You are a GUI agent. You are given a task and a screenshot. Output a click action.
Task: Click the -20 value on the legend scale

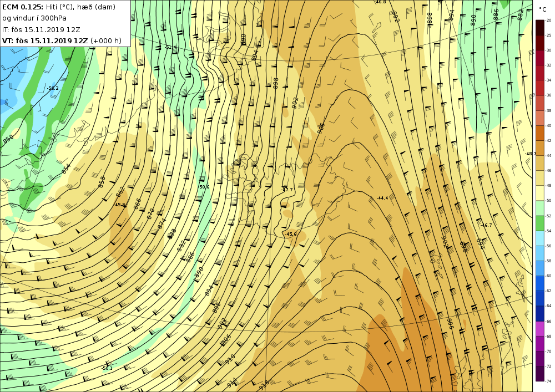point(549,20)
